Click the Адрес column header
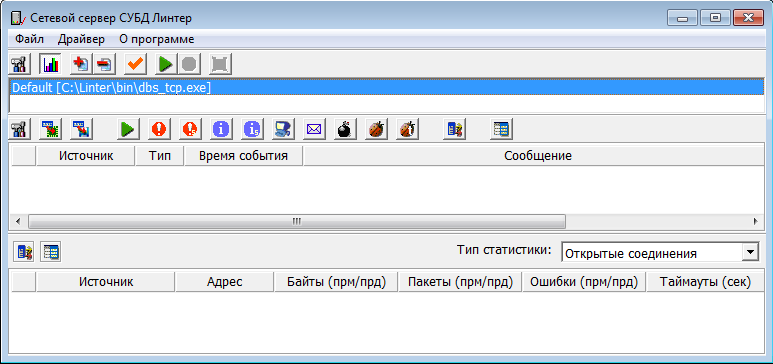This screenshot has height=364, width=773. (x=224, y=282)
